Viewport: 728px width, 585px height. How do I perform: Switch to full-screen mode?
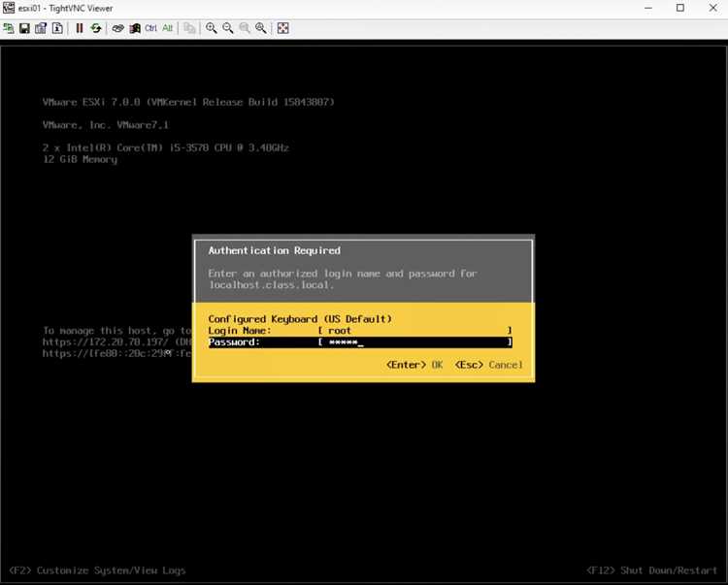click(282, 28)
